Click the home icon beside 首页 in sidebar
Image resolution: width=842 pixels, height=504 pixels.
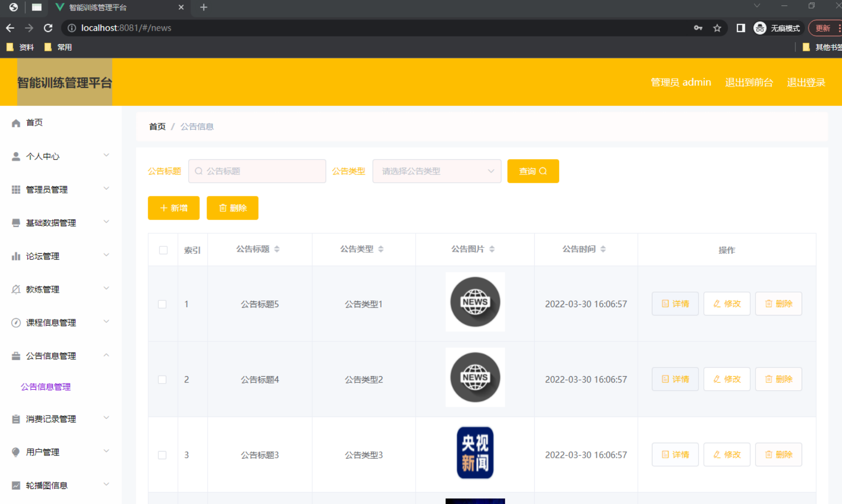[x=16, y=123]
